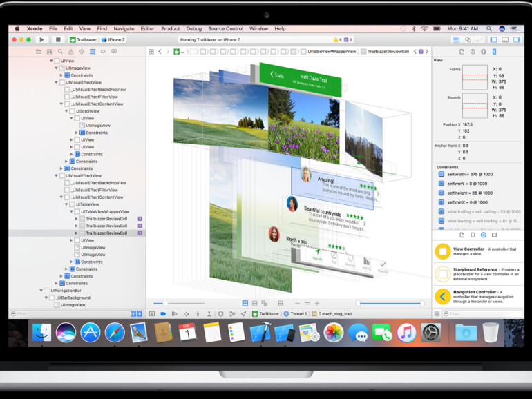Show the Quick Help inspector icon
Image resolution: width=532 pixels, height=399 pixels.
click(473, 52)
